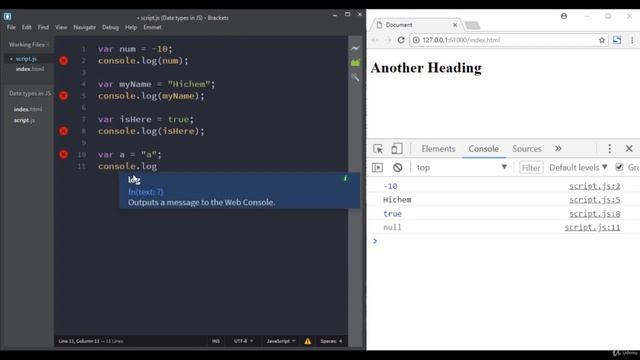Screen dimensions: 640x360
Task: Open the Data types in JS project dropdown
Action: [30, 93]
